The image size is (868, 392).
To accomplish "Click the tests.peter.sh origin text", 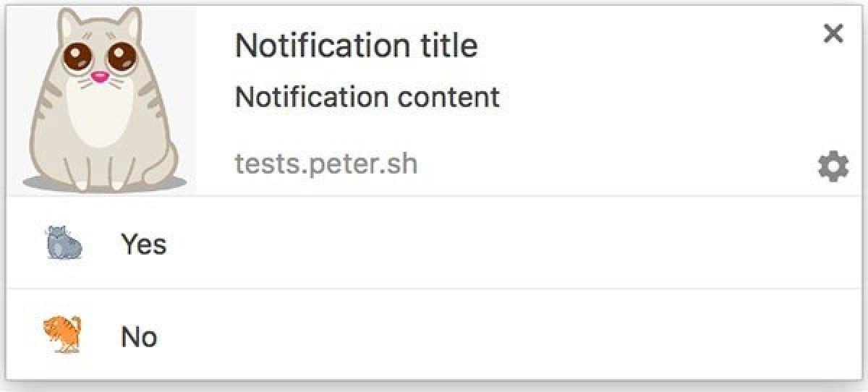I will coord(326,164).
